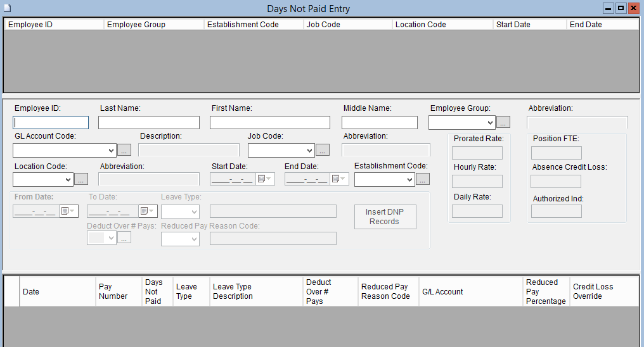
Task: Expand the GL Account Code dropdown
Action: pyautogui.click(x=112, y=150)
